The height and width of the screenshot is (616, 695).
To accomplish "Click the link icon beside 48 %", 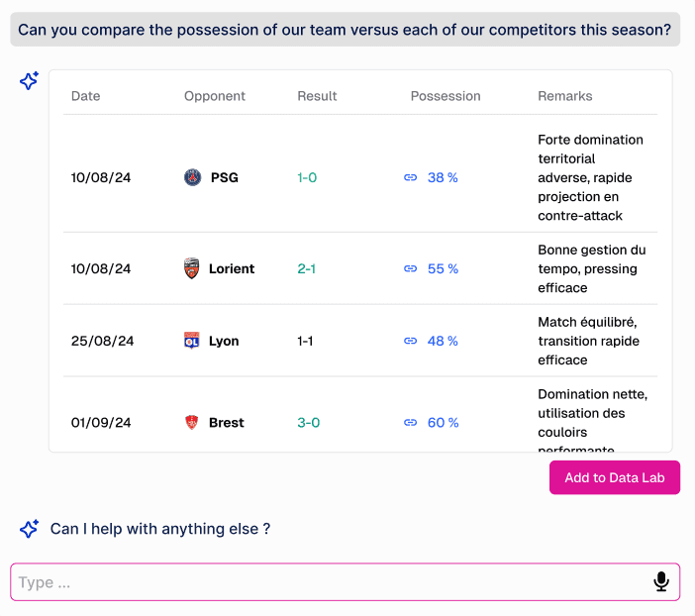I will click(x=411, y=341).
